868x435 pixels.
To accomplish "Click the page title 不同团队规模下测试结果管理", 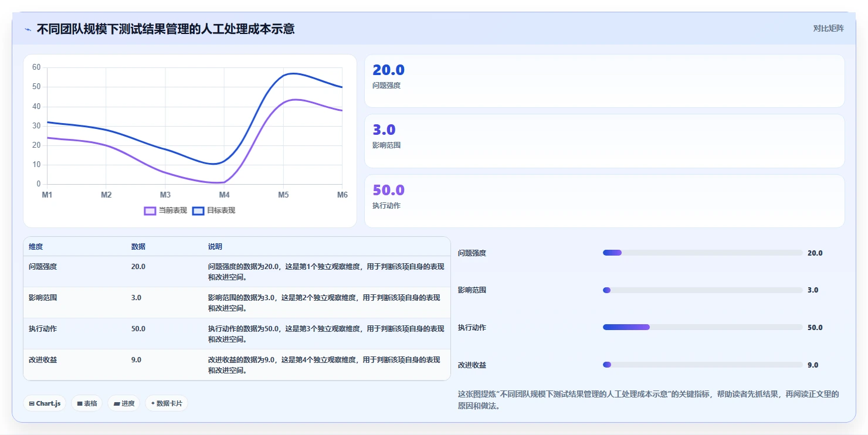I will (x=165, y=29).
